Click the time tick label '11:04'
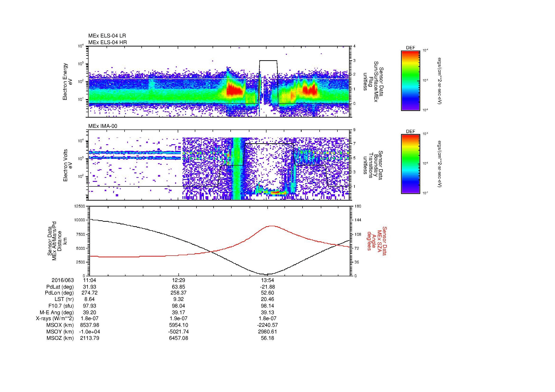 (89, 280)
